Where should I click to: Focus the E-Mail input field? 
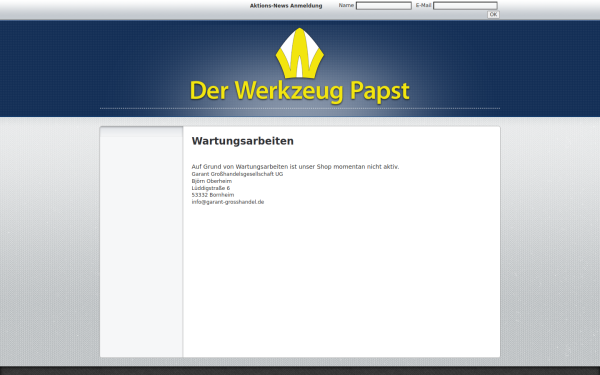(465, 6)
